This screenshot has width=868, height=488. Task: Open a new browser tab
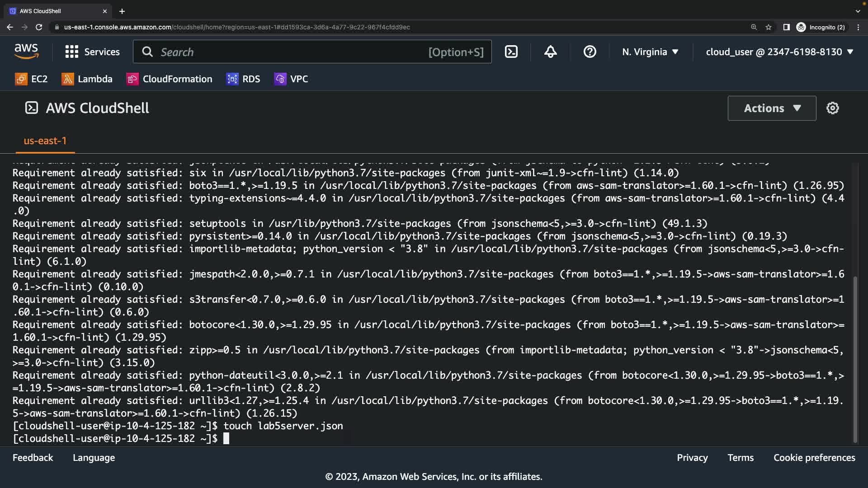click(122, 11)
